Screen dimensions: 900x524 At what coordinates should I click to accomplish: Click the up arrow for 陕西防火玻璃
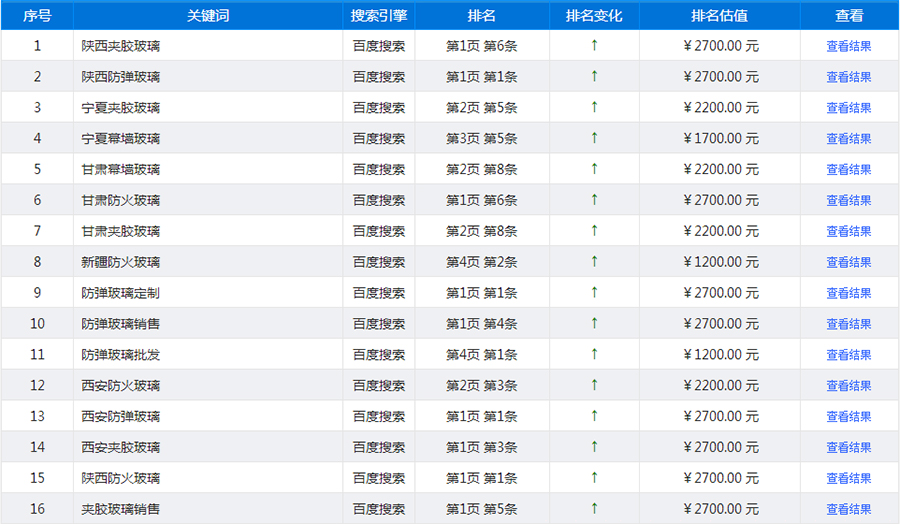(594, 479)
